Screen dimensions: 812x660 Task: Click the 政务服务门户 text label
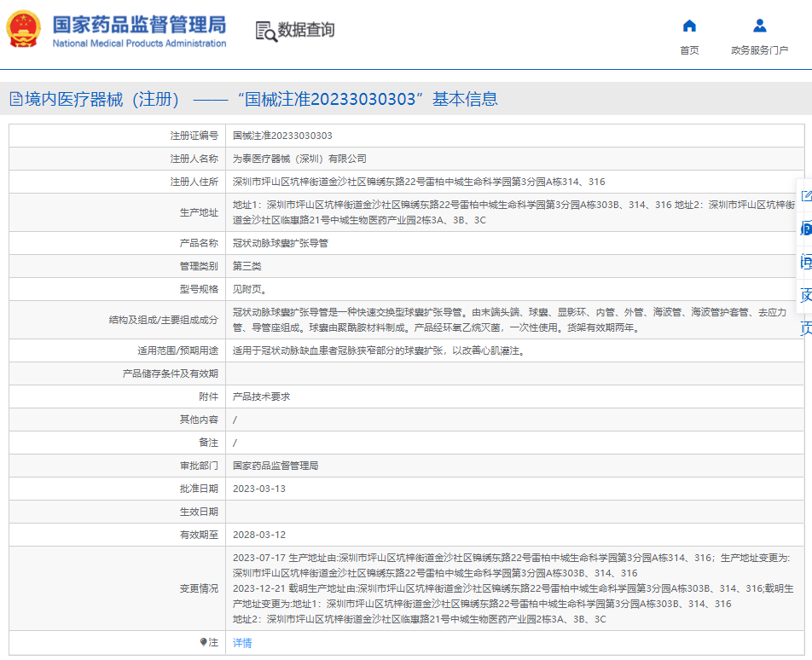(x=760, y=50)
